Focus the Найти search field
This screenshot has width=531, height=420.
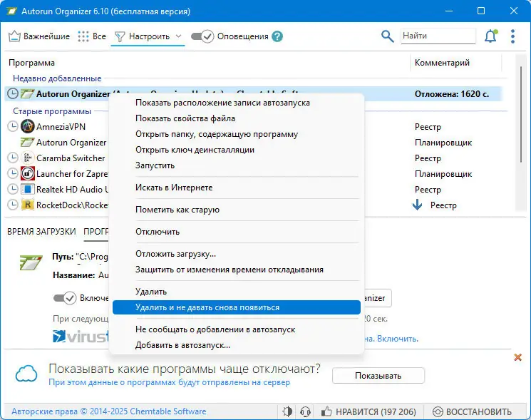tap(438, 36)
